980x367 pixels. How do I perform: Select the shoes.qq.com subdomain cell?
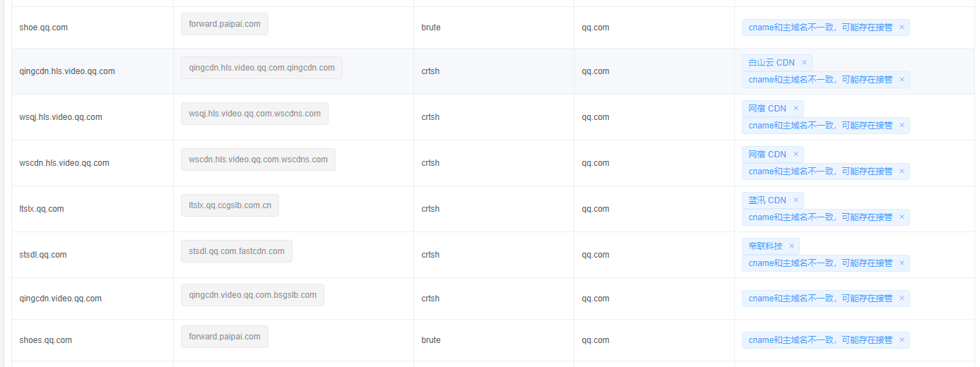tap(93, 340)
